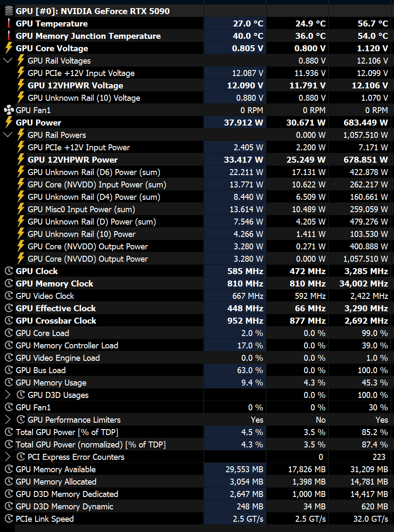Image resolution: width=394 pixels, height=532 pixels.
Task: Click the chip icon beside the RTX 5090 header
Action: pos(9,11)
